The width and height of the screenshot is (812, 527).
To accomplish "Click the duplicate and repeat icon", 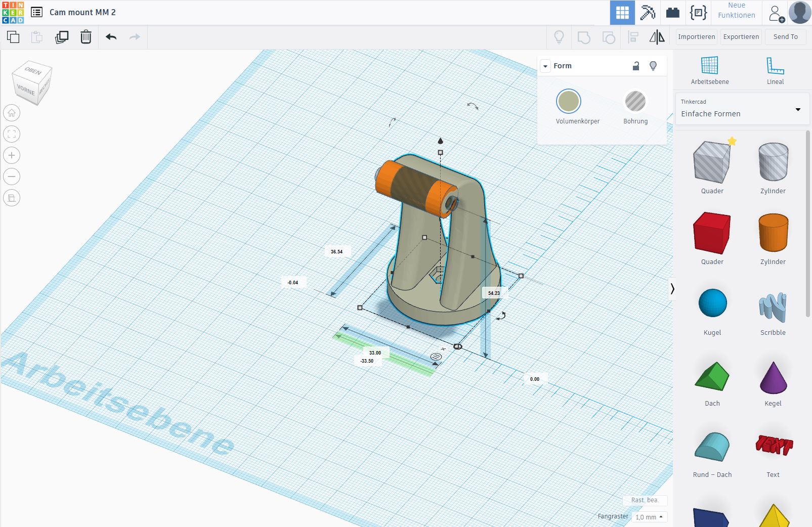I will tap(62, 37).
